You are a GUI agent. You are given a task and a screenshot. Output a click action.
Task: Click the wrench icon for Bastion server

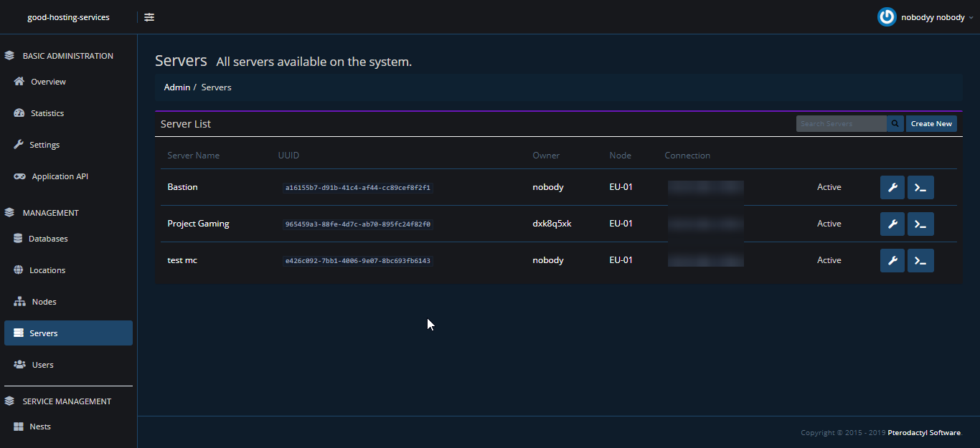point(892,188)
